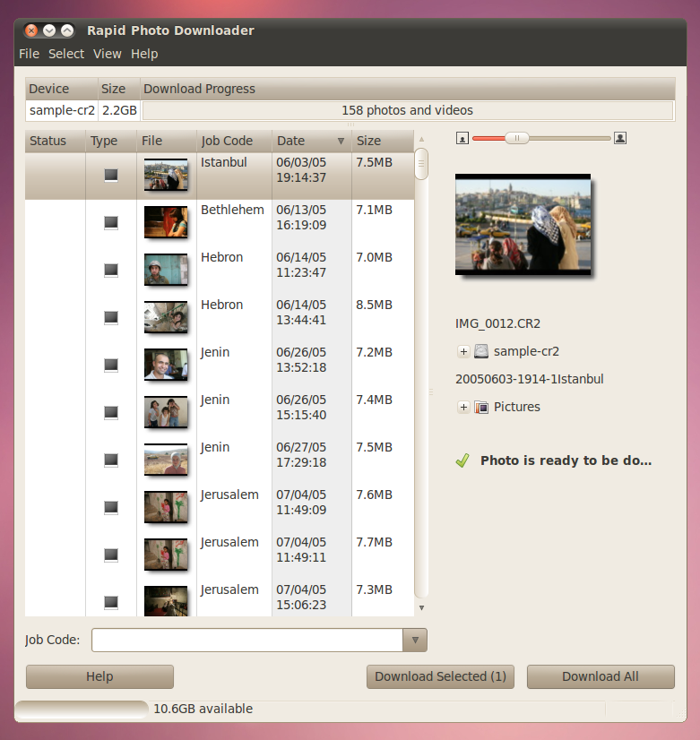Click photo type icon for 11:49:11 row
Image resolution: width=700 pixels, height=740 pixels.
[111, 555]
